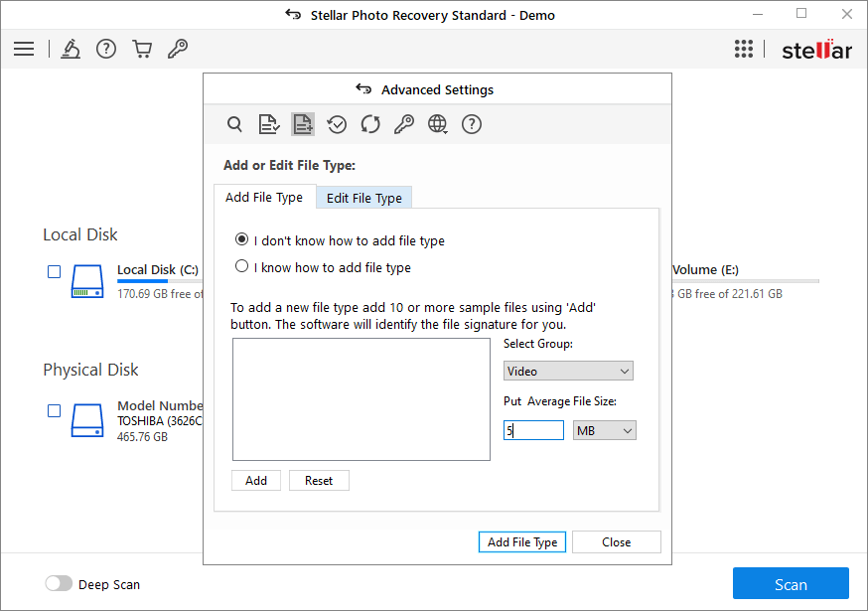868x611 pixels.
Task: Click the Local Disk (C:) usage bar
Action: [x=160, y=281]
